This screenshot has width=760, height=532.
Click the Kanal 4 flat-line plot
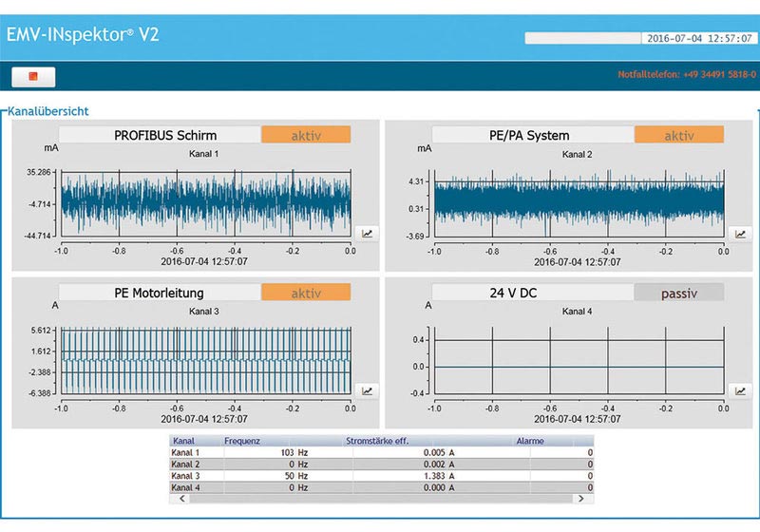[579, 361]
